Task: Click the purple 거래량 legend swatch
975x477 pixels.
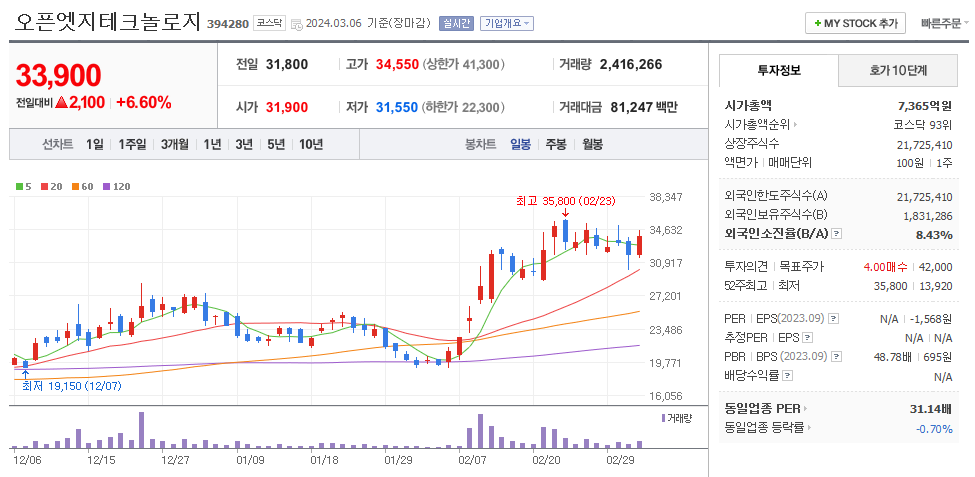Action: point(663,418)
